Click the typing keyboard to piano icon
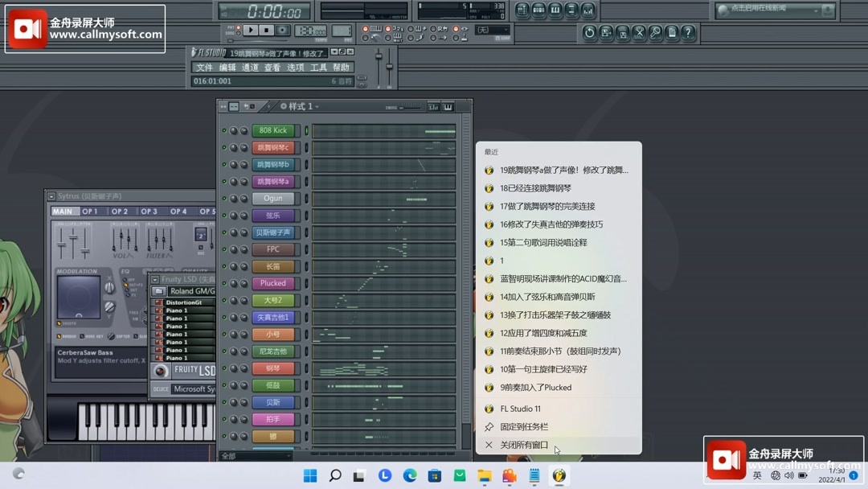The image size is (868, 489). (x=376, y=29)
